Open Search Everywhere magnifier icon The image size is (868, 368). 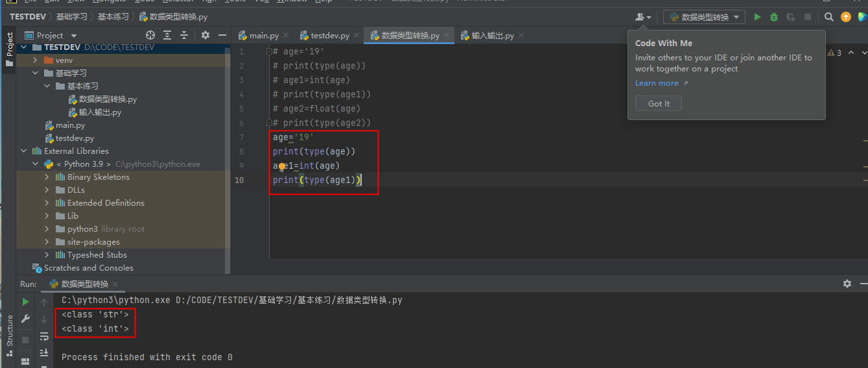coord(829,18)
